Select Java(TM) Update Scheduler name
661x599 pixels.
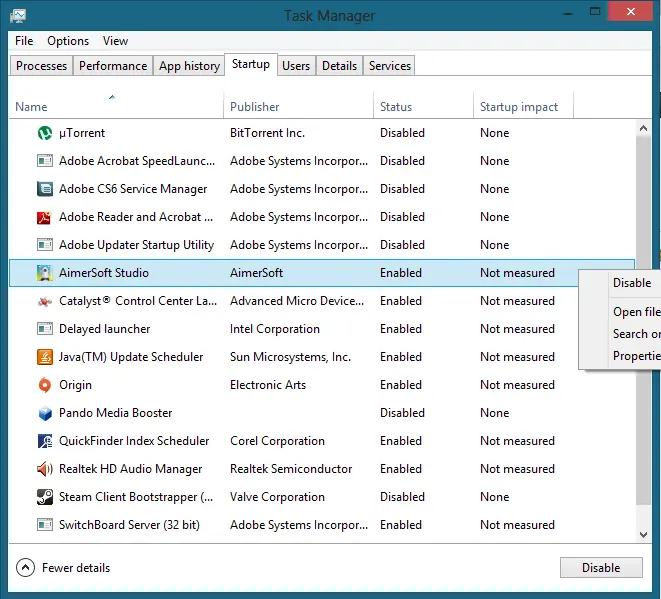point(131,357)
